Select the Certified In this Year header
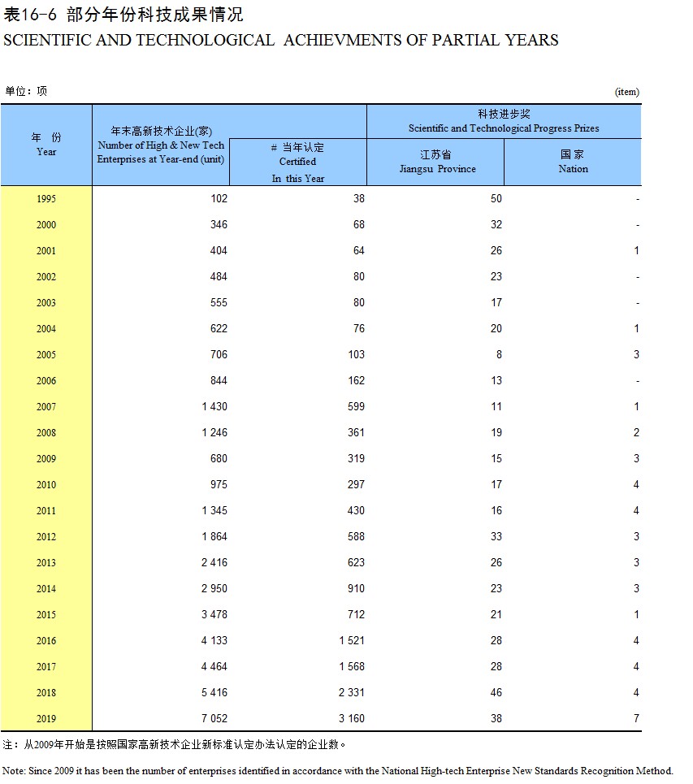 point(298,162)
